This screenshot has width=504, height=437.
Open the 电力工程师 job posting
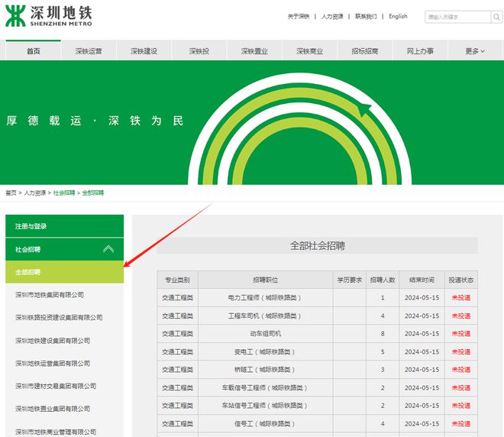pos(265,297)
